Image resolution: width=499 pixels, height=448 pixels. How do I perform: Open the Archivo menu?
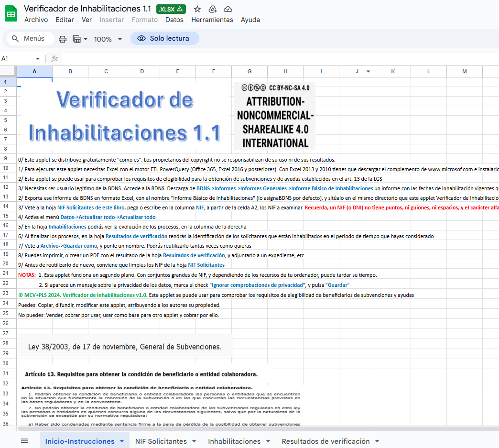36,20
